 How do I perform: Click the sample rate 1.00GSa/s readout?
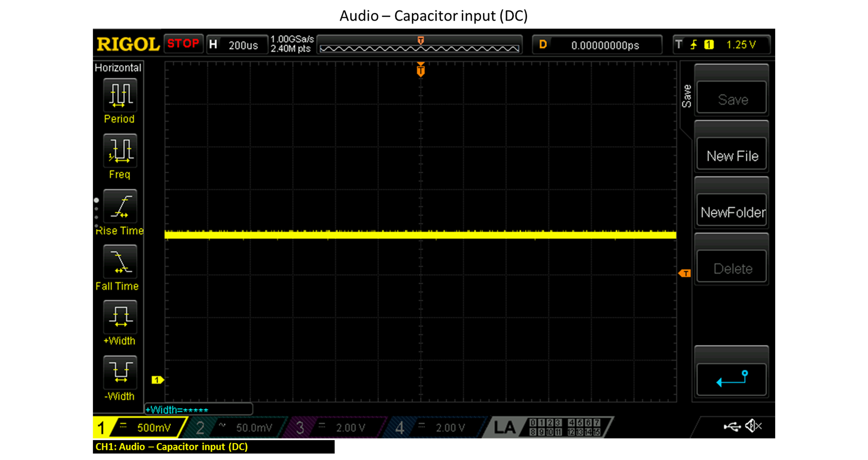point(292,39)
